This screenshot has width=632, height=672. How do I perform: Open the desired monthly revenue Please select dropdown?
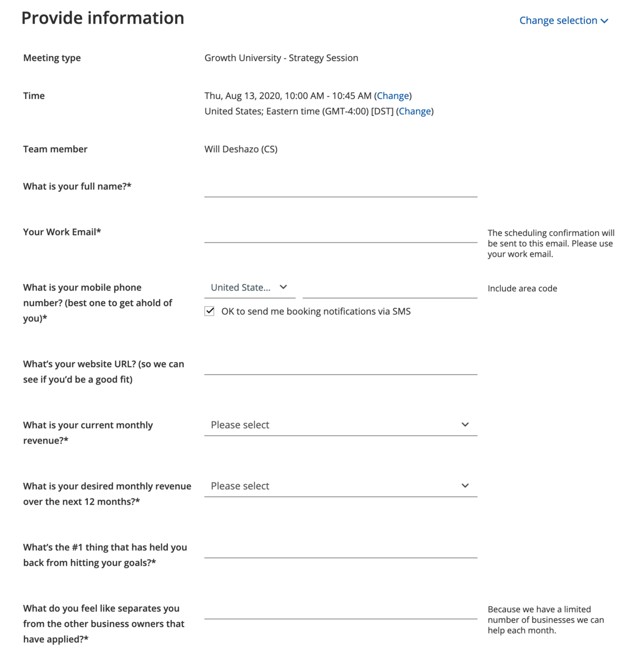[340, 486]
